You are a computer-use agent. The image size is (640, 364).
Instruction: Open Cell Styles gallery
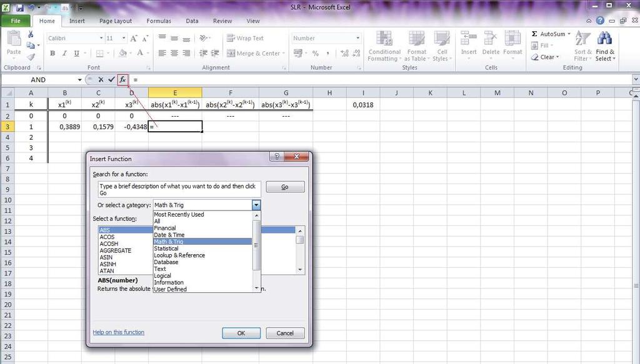pos(442,46)
